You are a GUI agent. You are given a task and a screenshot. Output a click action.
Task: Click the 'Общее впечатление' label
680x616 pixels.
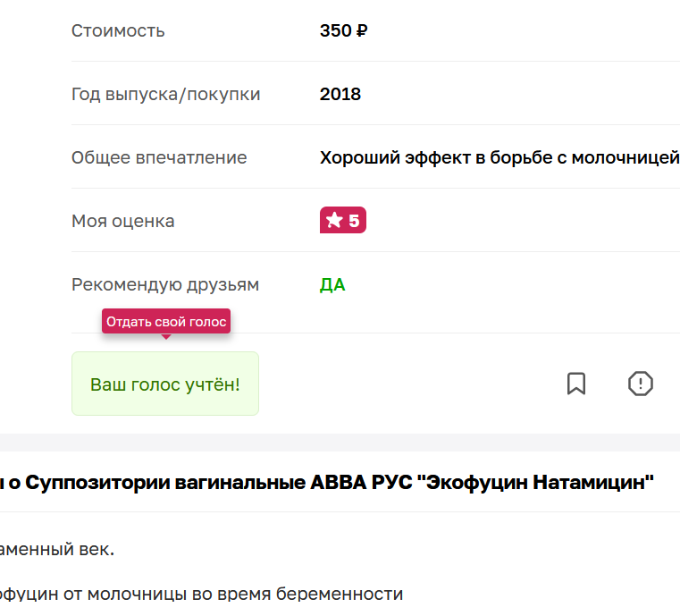(x=159, y=158)
